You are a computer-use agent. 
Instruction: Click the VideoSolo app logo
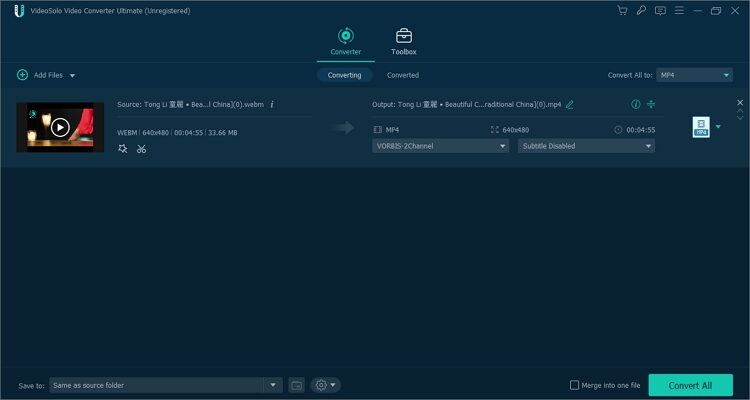(19, 11)
